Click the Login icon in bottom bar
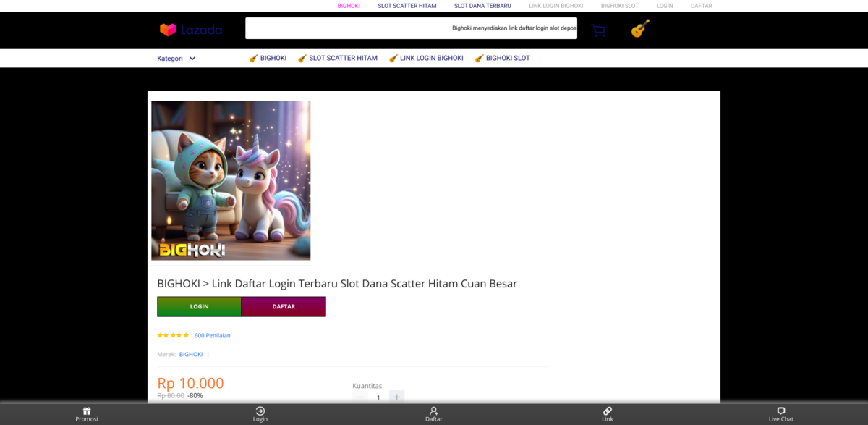This screenshot has height=425, width=868. pos(260,411)
